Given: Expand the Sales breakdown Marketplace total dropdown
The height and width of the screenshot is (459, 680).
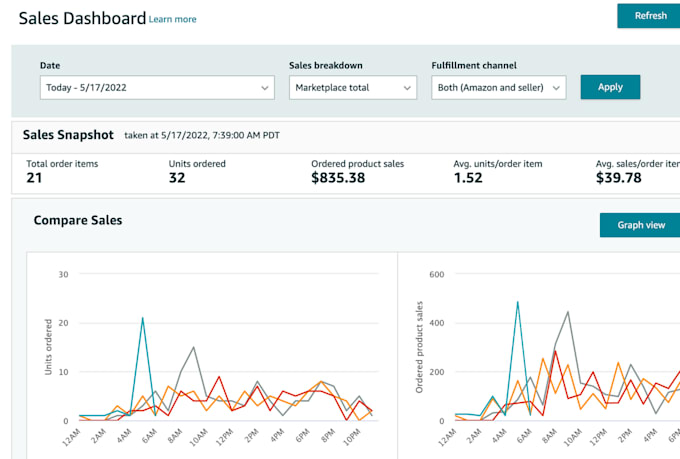Looking at the screenshot, I should click(353, 88).
